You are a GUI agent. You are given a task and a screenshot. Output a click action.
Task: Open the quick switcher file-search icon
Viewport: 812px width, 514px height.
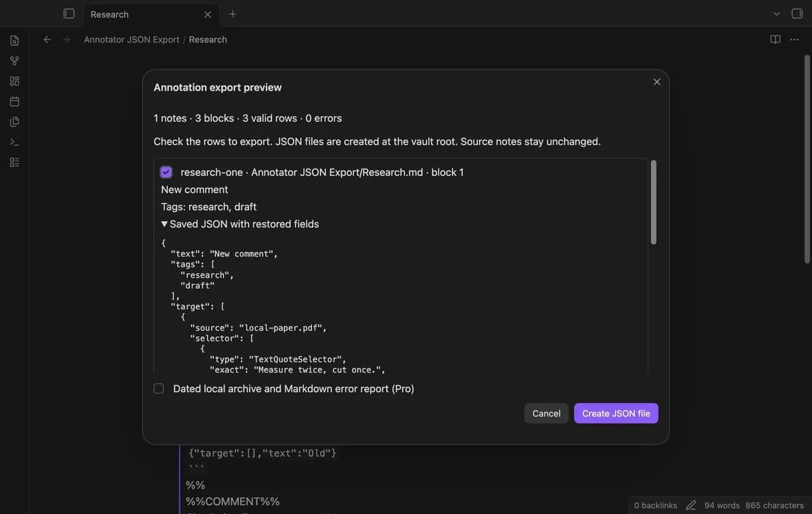(x=14, y=41)
